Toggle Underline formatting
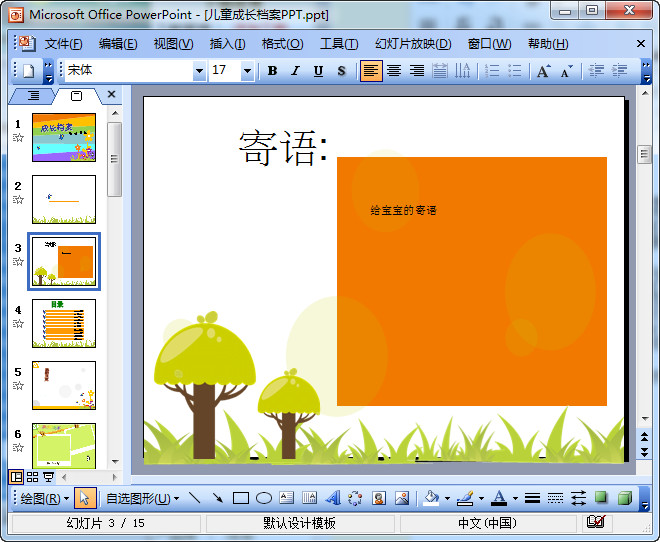 tap(319, 71)
